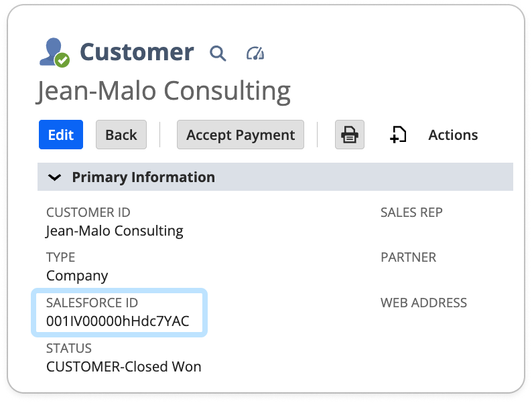
Task: Click the Customer heading text
Action: tap(137, 52)
